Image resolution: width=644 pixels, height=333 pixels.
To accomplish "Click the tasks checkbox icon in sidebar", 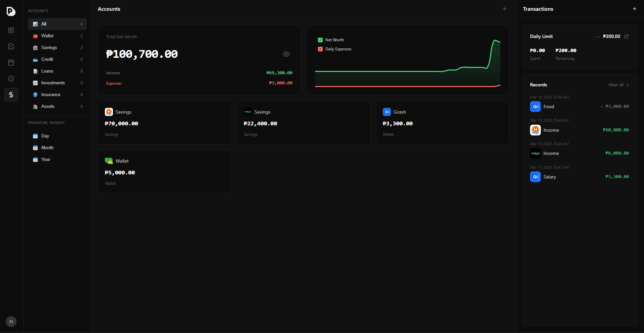I will pos(11,46).
